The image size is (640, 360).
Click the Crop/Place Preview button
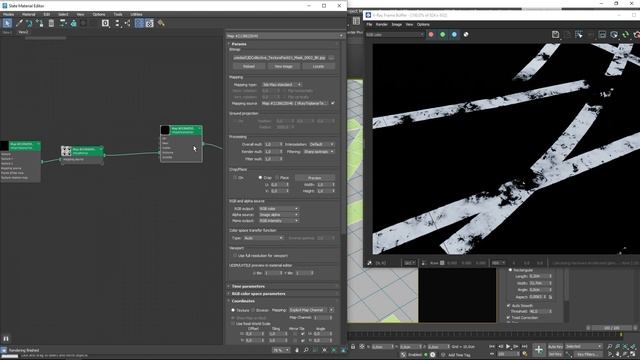tap(315, 178)
